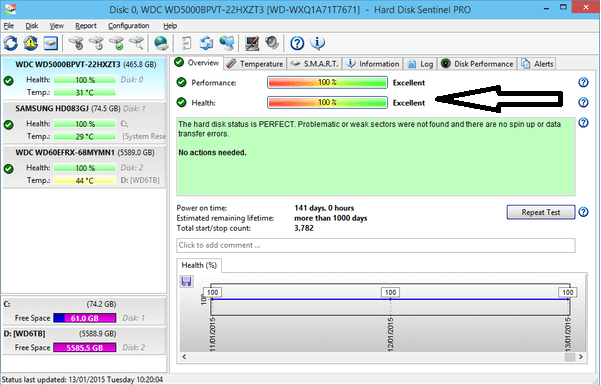Open the Report menu
The height and width of the screenshot is (385, 601).
click(86, 26)
